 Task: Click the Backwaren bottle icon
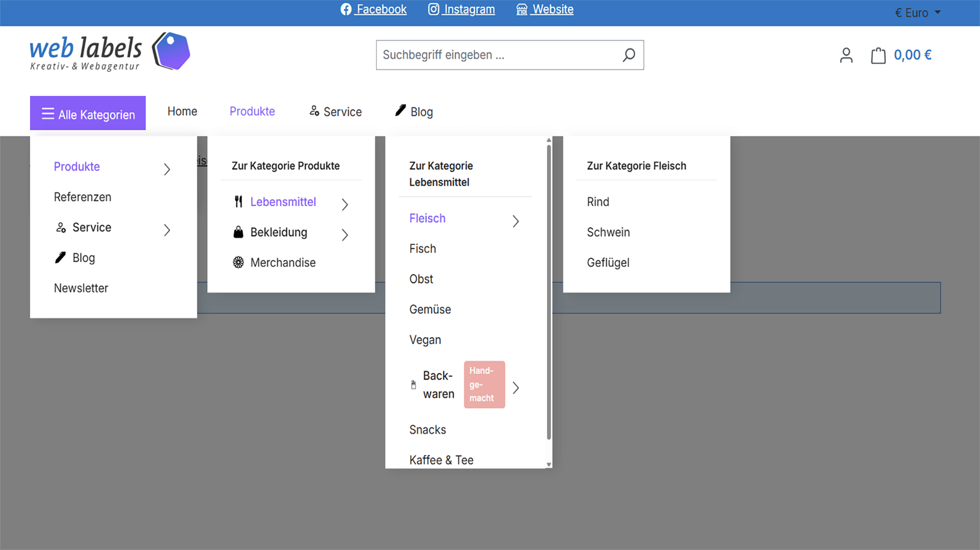tap(414, 385)
